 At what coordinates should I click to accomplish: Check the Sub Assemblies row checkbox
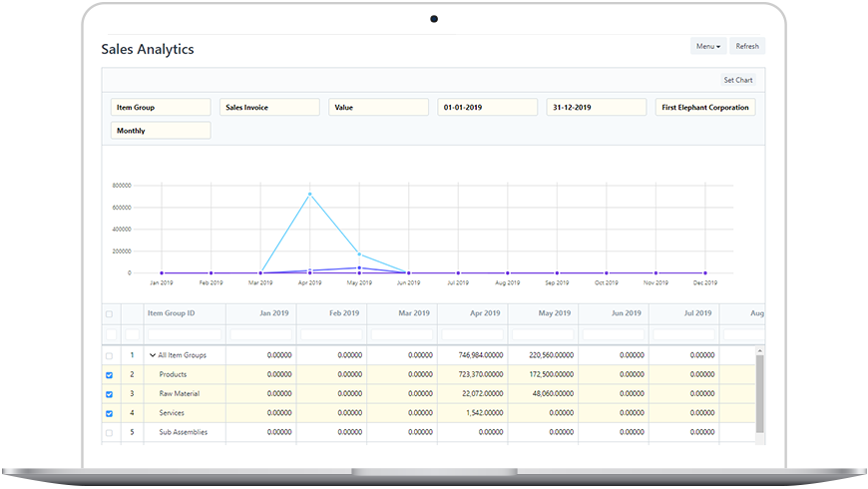[109, 432]
